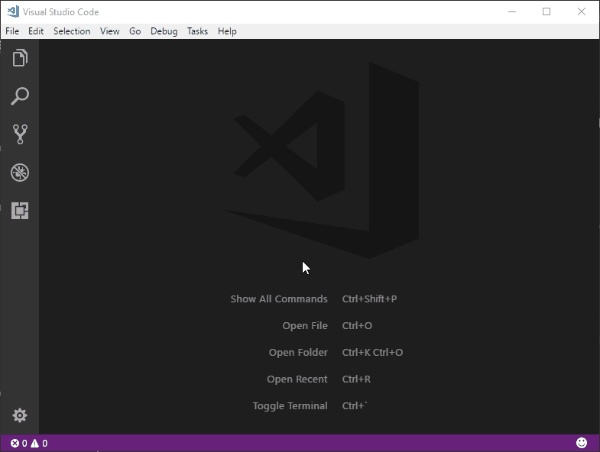Open the Selection menu
Screen dimensions: 600x452
72,31
